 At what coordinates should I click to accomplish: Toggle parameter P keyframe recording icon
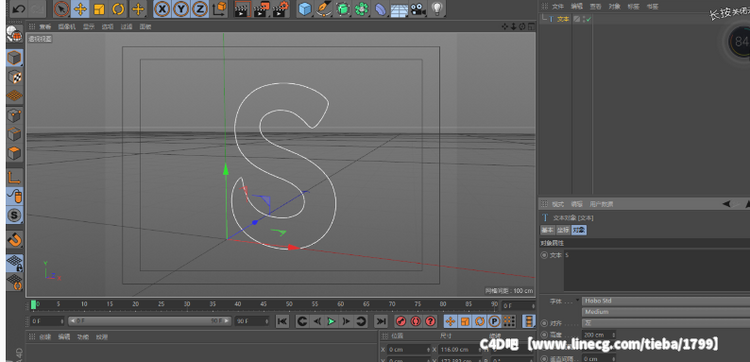(494, 321)
